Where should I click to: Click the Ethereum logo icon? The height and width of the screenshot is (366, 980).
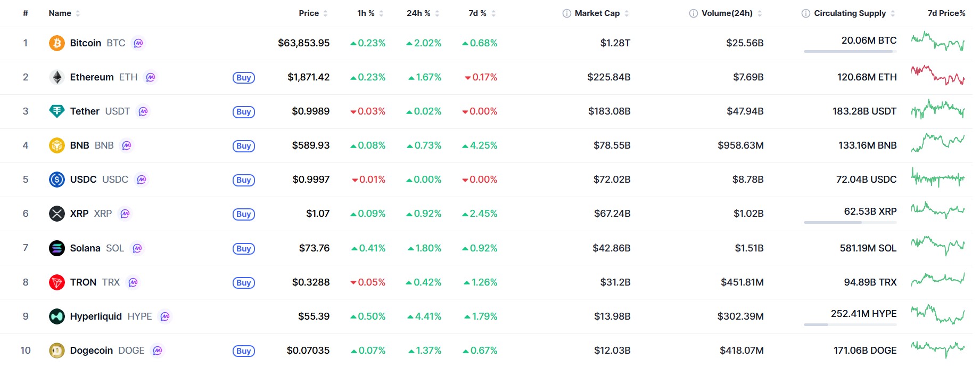(57, 77)
